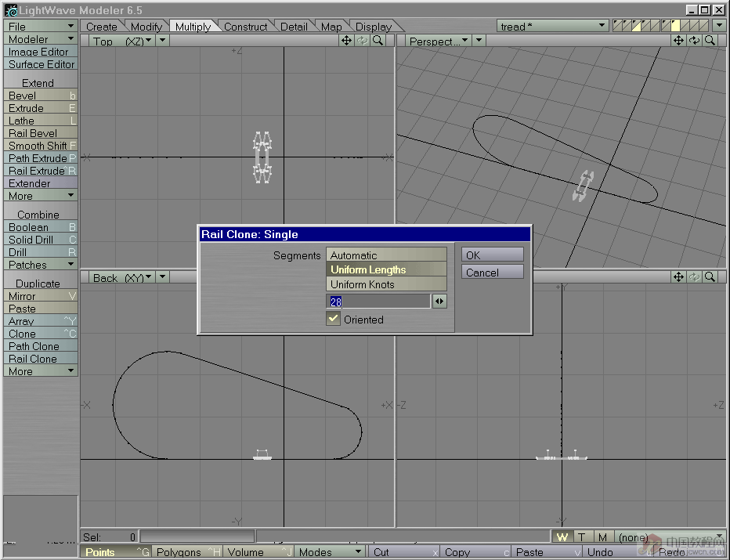Click the Mirror tool button
Viewport: 730px width, 560px height.
(41, 296)
